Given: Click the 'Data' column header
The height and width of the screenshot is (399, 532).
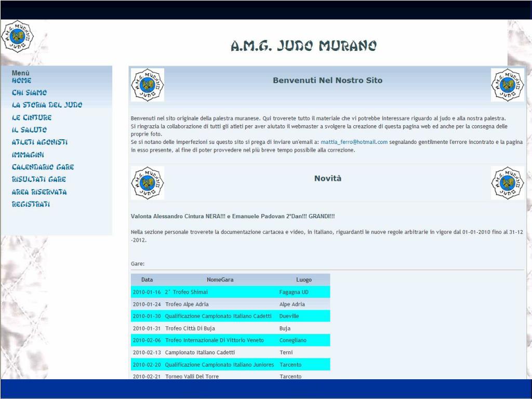Looking at the screenshot, I should [147, 280].
